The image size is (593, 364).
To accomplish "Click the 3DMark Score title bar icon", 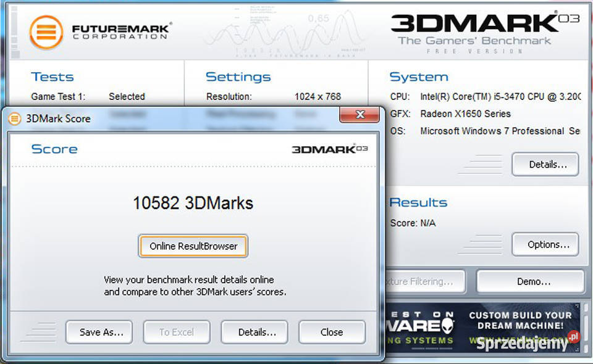I will click(x=14, y=118).
